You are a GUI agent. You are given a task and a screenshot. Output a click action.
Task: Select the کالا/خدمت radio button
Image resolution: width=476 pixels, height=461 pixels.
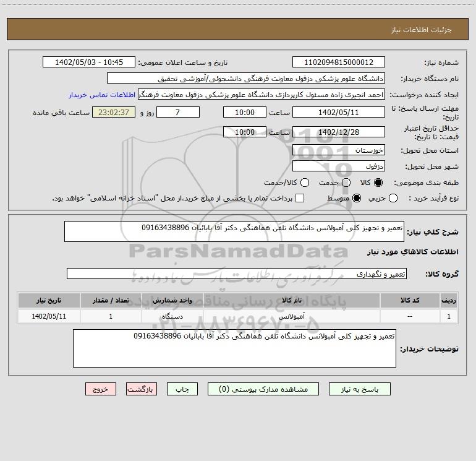pyautogui.click(x=305, y=183)
